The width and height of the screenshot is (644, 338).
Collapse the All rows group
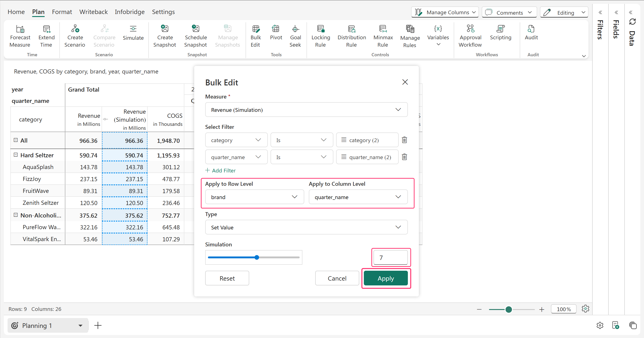[x=16, y=140]
